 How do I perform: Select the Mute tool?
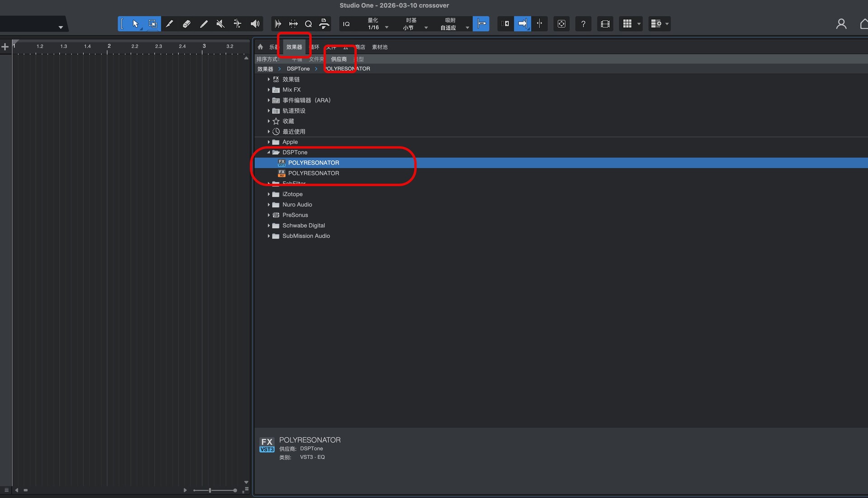click(x=220, y=24)
